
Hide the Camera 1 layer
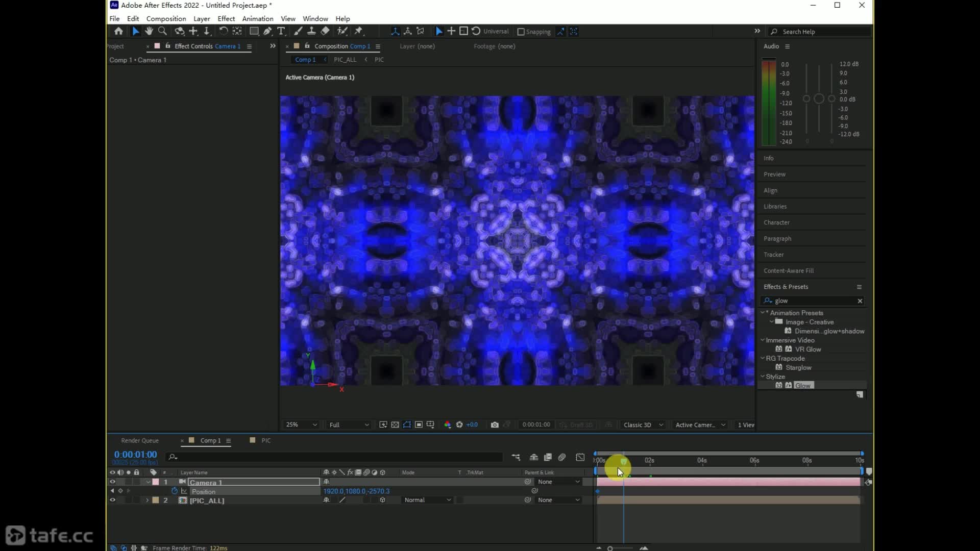[112, 482]
